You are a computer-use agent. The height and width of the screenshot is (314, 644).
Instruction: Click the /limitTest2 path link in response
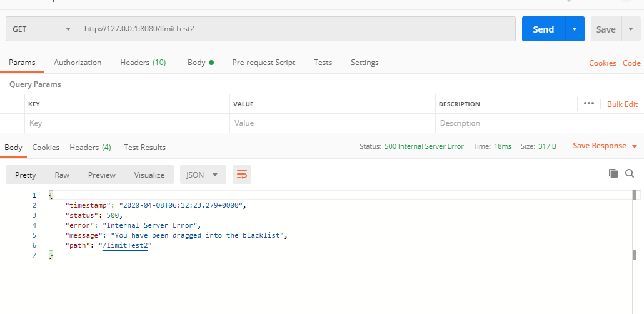(125, 245)
